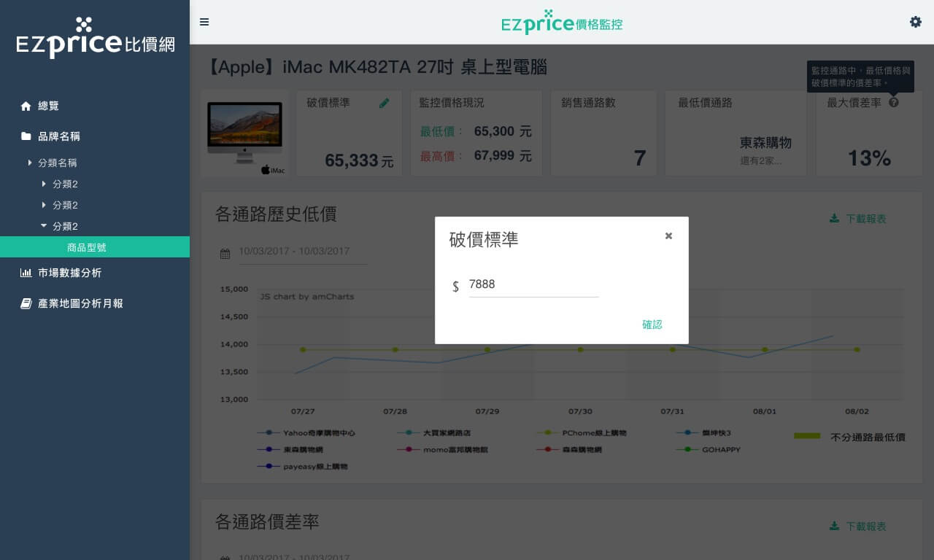Toggle the 東森購物網 legend series
Image resolution: width=934 pixels, height=560 pixels.
click(x=290, y=450)
